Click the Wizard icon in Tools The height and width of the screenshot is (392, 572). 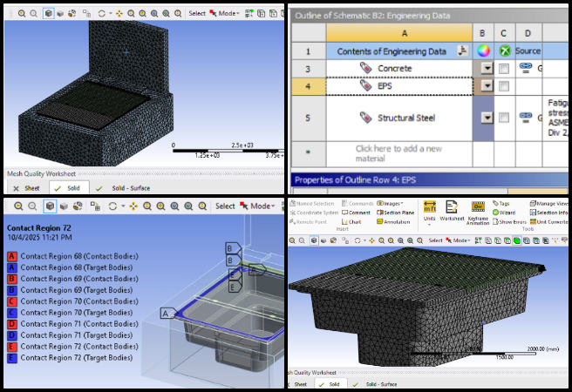(507, 212)
